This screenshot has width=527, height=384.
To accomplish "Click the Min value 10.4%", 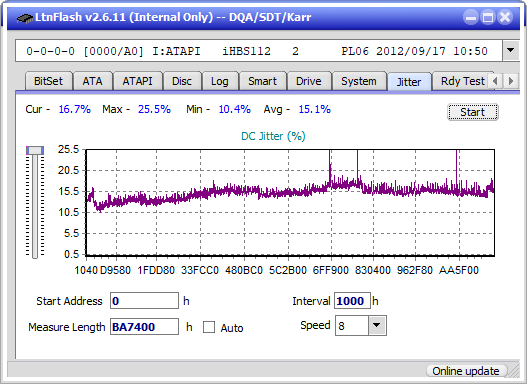I will (235, 109).
